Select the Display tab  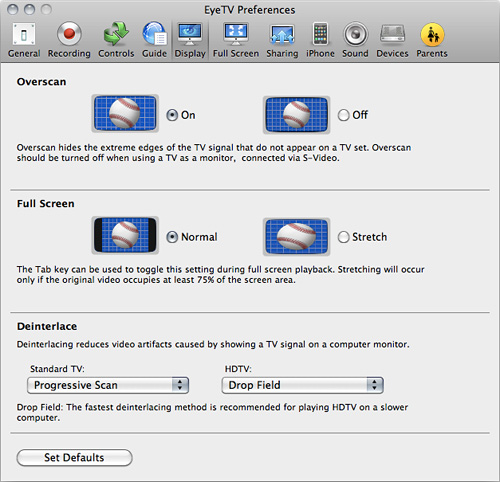(190, 40)
